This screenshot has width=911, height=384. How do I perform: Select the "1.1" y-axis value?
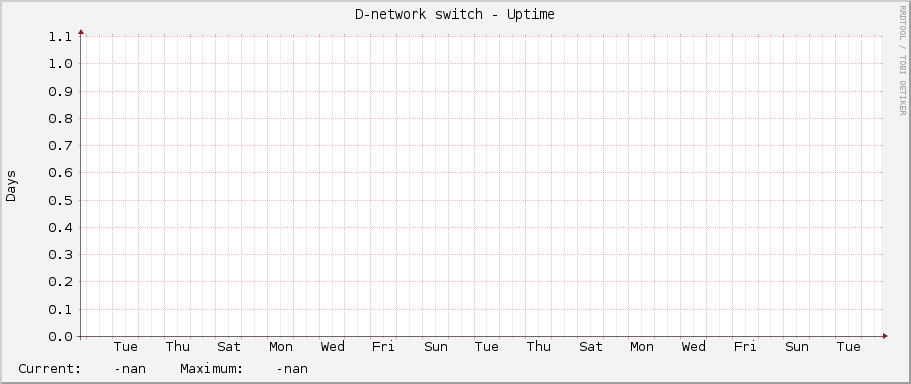tap(60, 37)
